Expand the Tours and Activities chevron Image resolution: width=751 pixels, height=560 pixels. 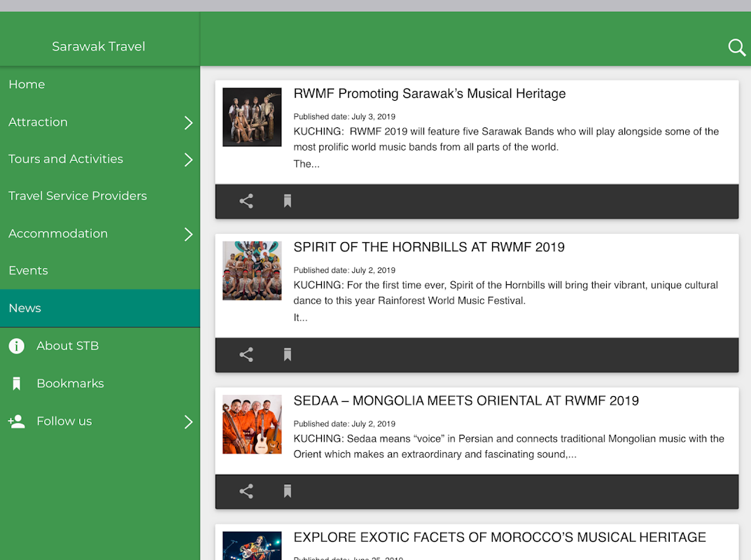tap(188, 160)
